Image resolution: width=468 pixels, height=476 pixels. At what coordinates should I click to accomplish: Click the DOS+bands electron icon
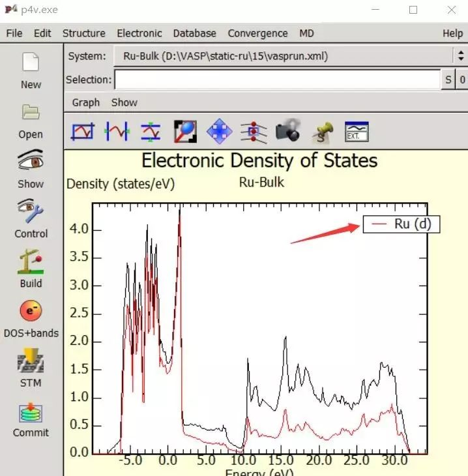tap(31, 310)
